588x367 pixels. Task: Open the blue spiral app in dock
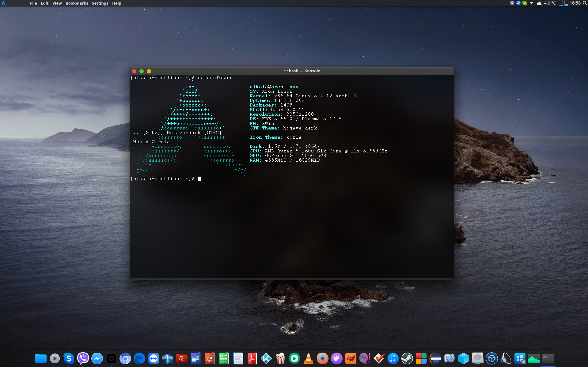point(450,358)
